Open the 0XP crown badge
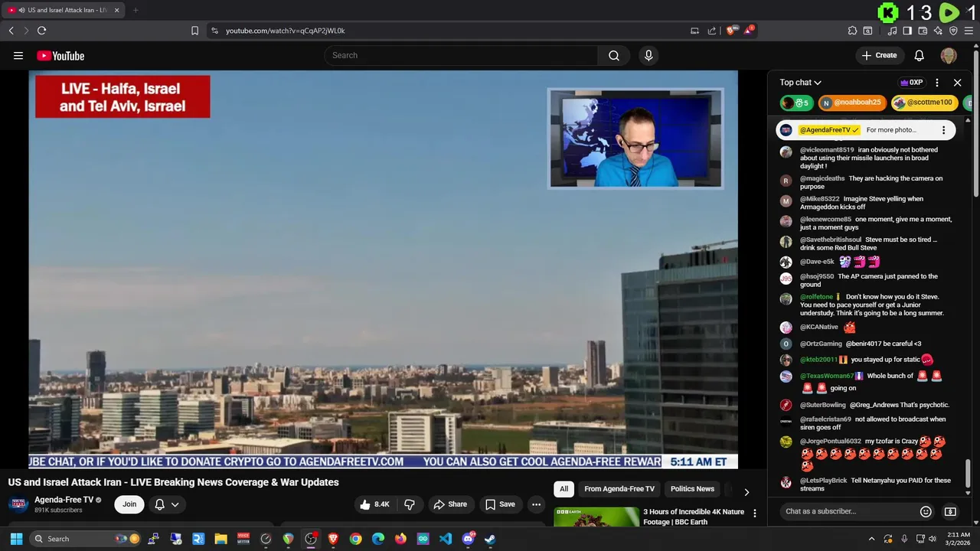 click(x=911, y=83)
